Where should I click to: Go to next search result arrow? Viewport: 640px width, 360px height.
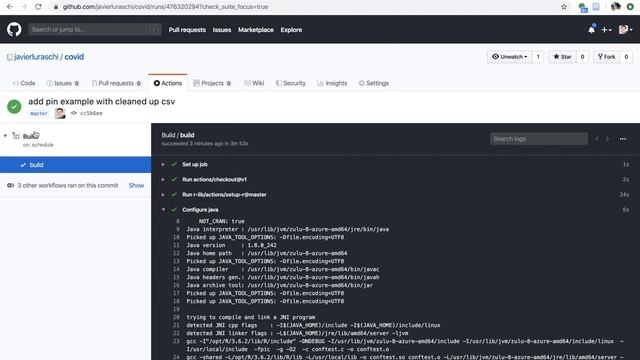(607, 139)
